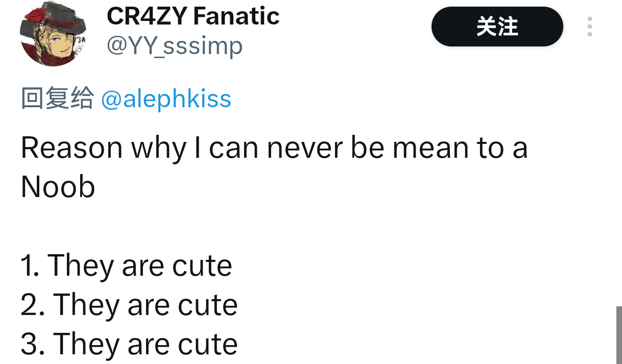Click the line "1. They are cute"
622x364 pixels.
coord(126,265)
